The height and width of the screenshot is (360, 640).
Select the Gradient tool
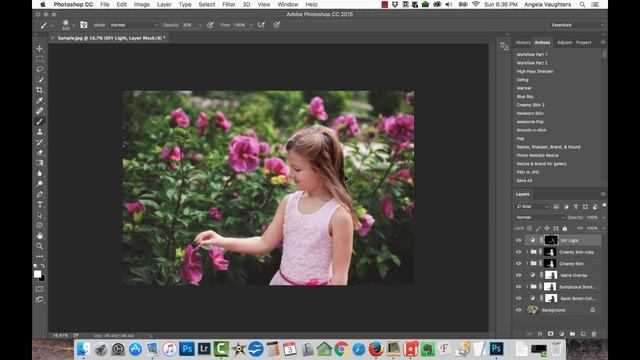click(40, 162)
